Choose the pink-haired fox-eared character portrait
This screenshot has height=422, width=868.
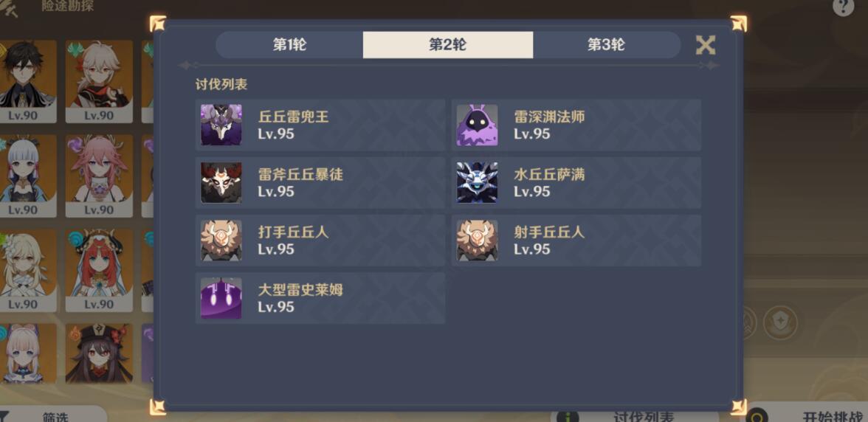click(99, 176)
